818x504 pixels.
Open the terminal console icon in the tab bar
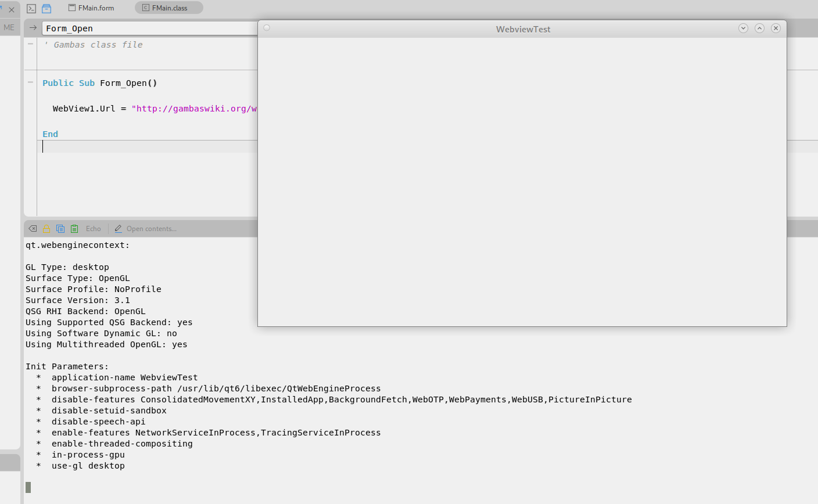coord(31,8)
